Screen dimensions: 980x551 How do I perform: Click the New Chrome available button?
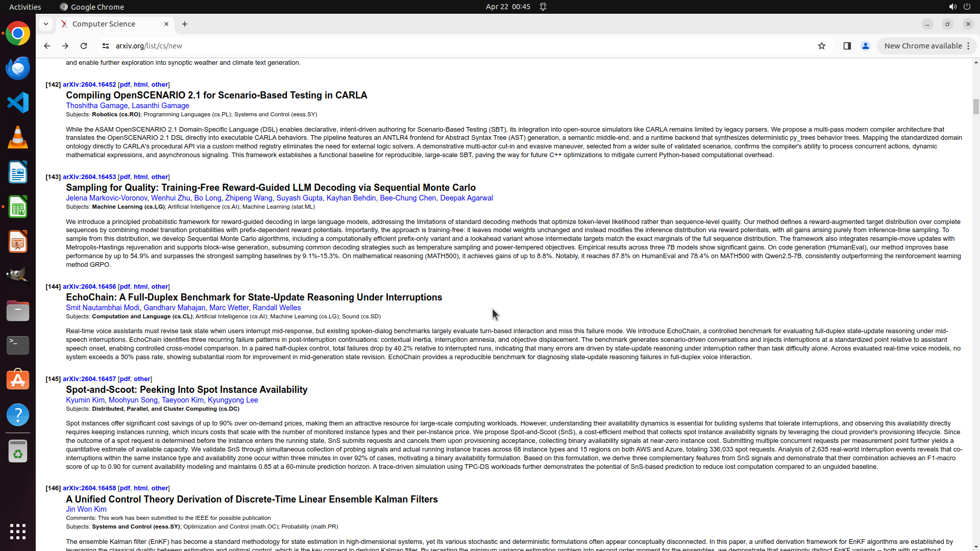(x=923, y=46)
